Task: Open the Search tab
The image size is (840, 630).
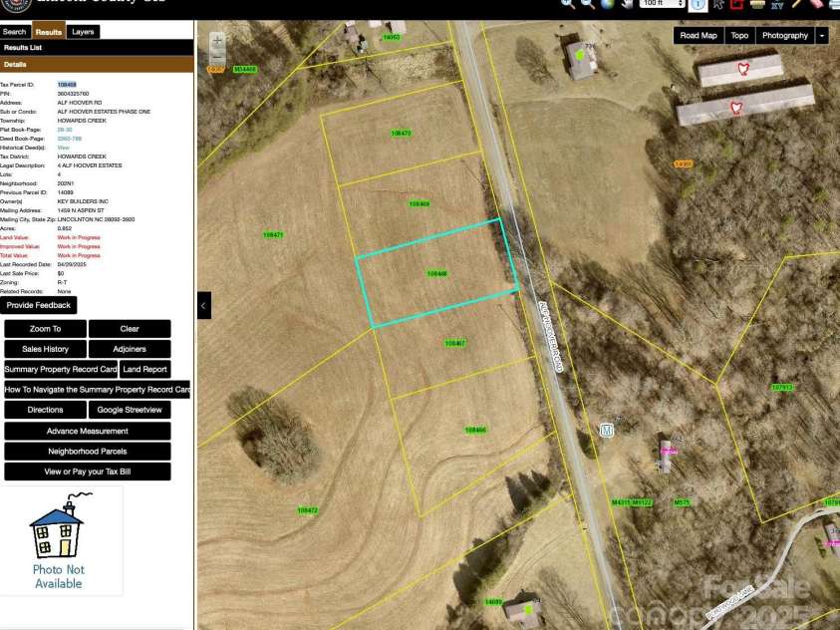Action: point(15,32)
